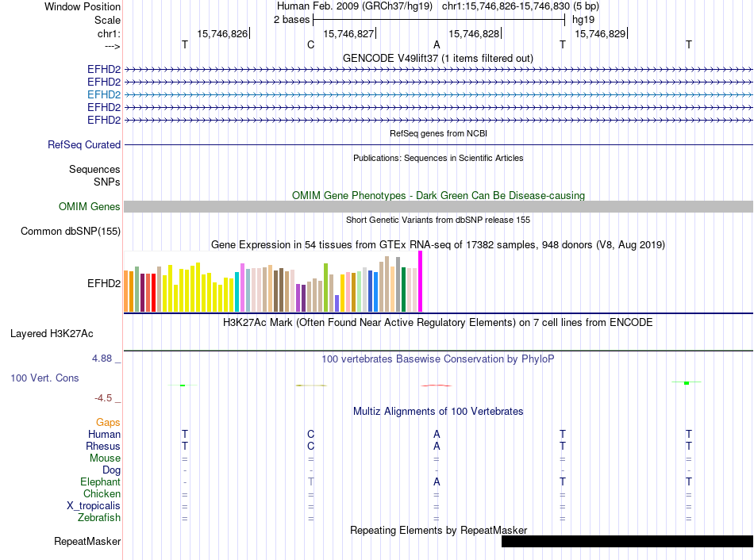Click the olive PhyloP conservation mark

(311, 385)
